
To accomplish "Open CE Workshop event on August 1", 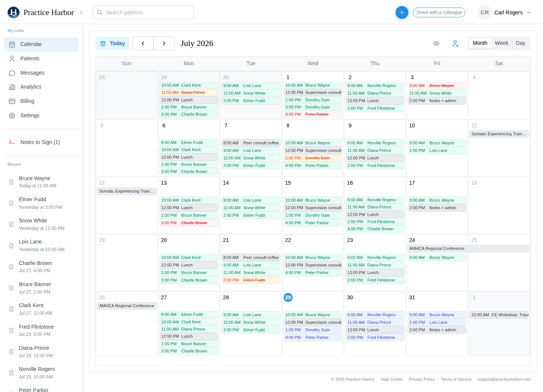I will pos(499,315).
